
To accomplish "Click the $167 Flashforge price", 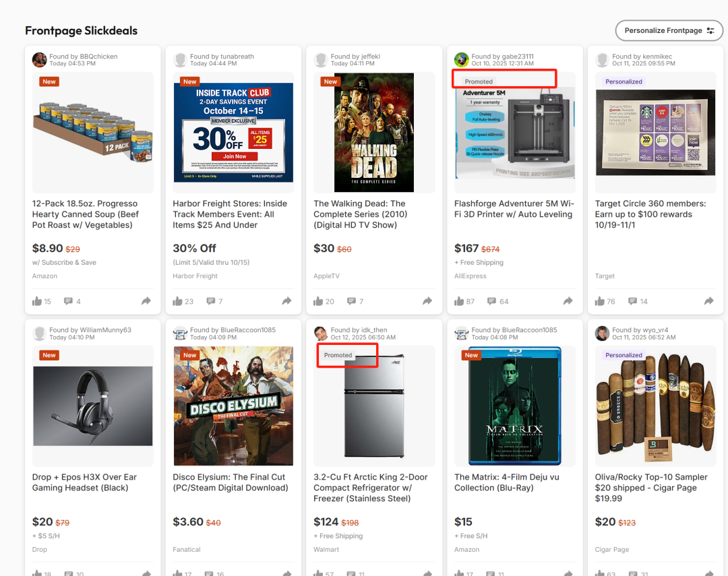I will click(x=466, y=249).
